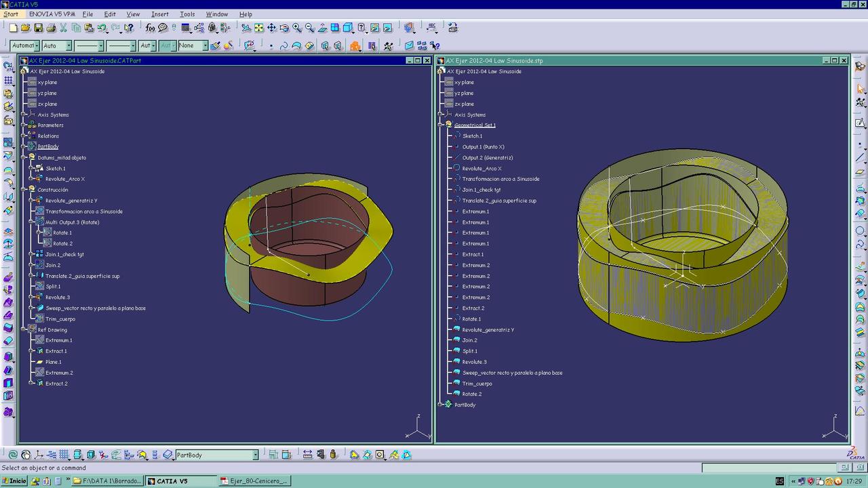Open the Insert menu
The width and height of the screenshot is (868, 488).
pos(160,14)
